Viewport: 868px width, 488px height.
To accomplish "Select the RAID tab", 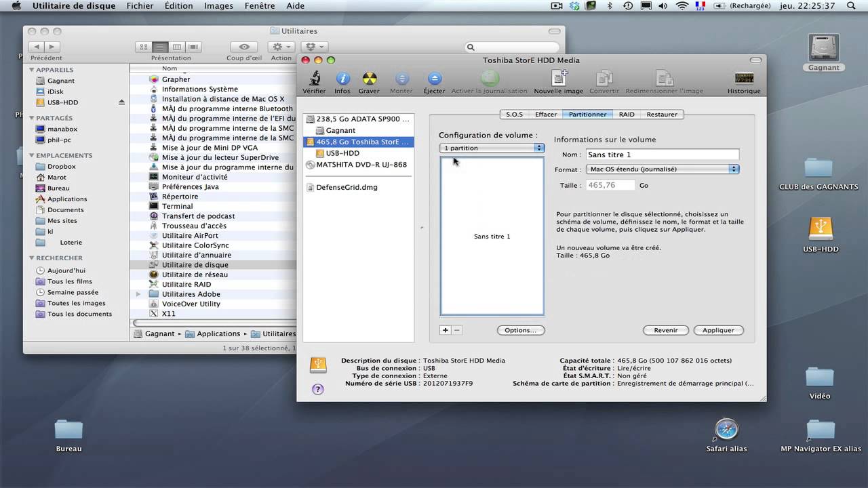I will pyautogui.click(x=627, y=115).
